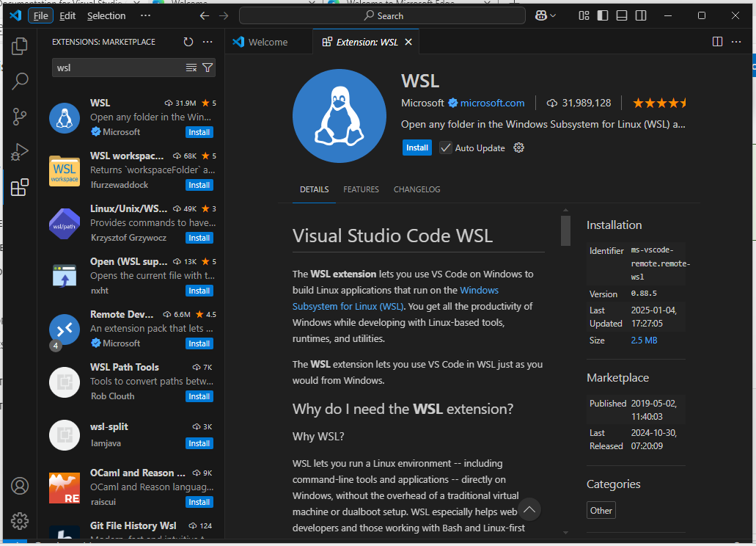Install the WSL extension from detail page

tap(417, 148)
